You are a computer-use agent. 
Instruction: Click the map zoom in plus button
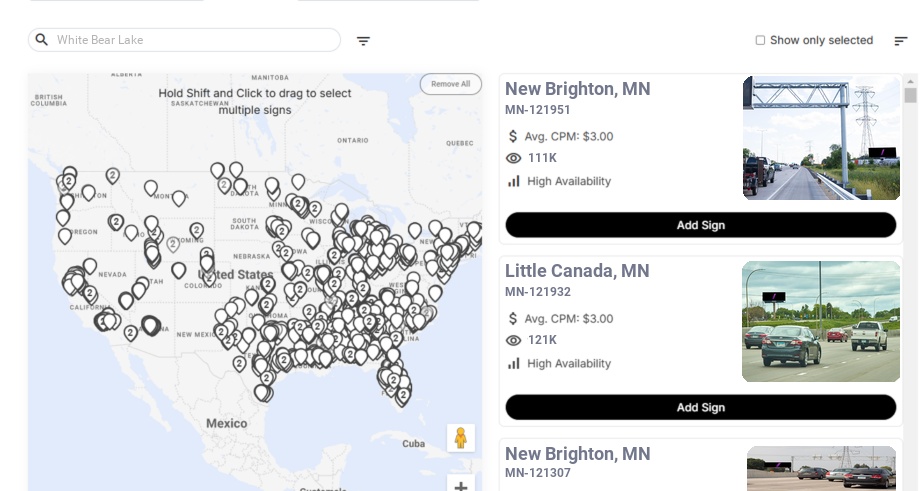[x=460, y=486]
